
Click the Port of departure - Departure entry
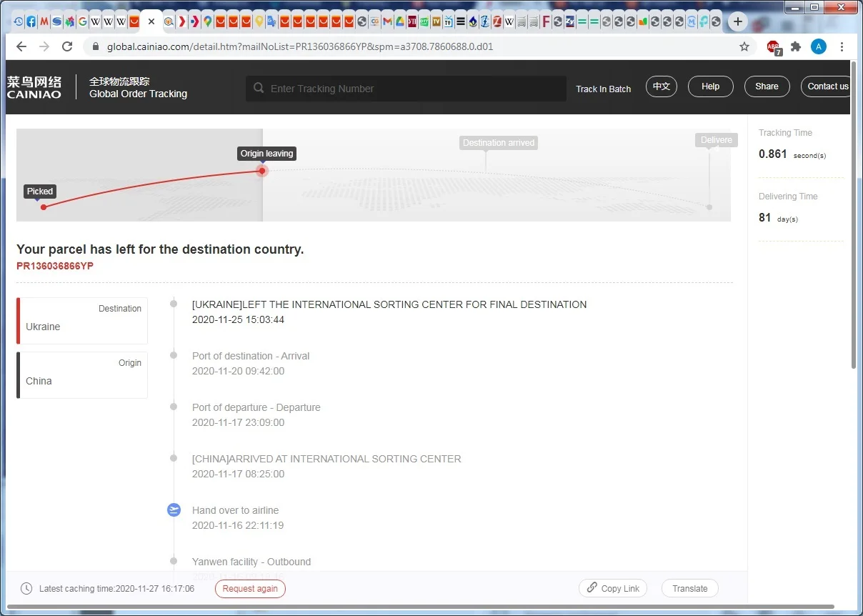point(256,407)
